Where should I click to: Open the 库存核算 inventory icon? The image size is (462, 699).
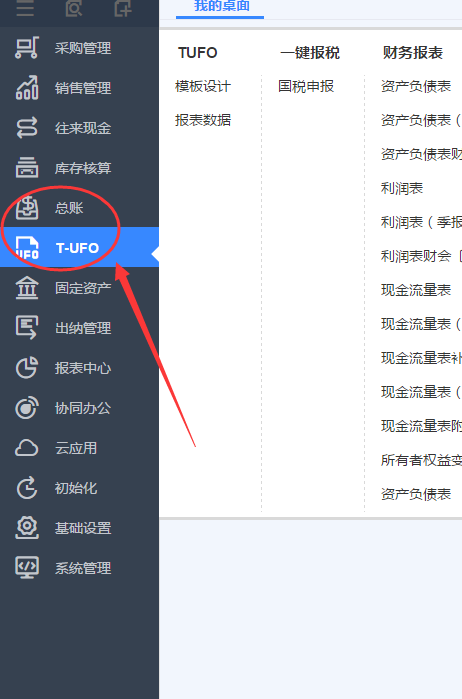[27, 168]
